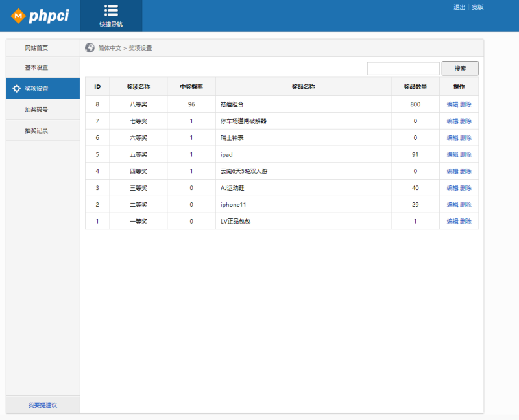This screenshot has width=519, height=420.
Task: Select 奖项设置 sidebar item
Action: (43, 88)
